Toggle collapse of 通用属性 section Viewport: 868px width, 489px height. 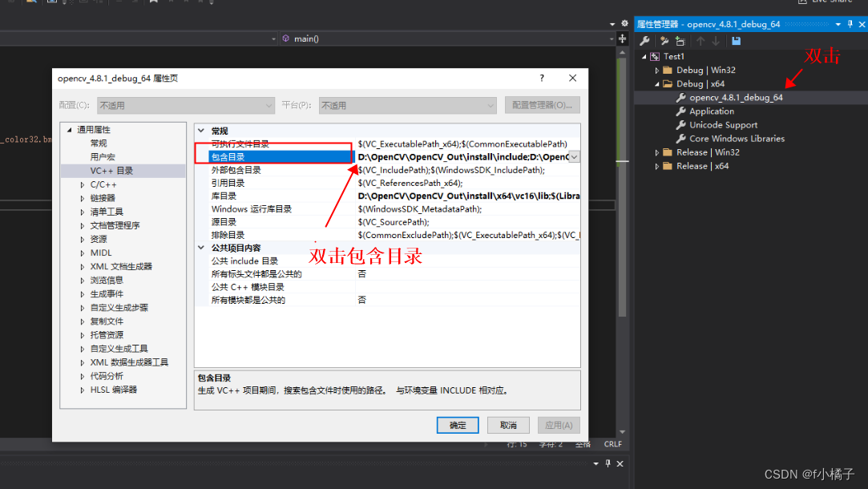point(68,128)
